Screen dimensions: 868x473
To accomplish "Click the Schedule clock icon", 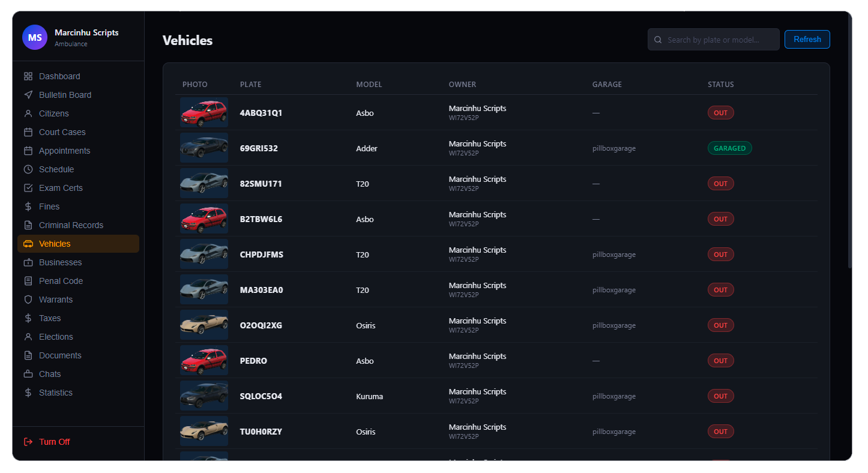I will point(28,169).
